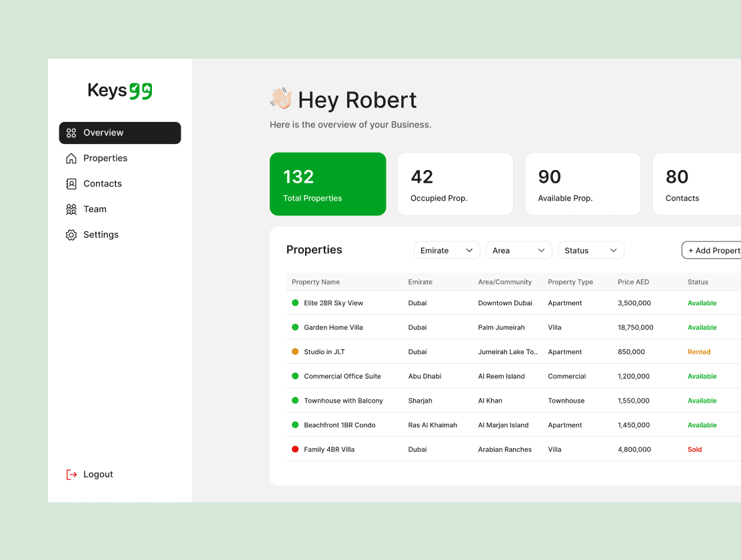
Task: Click the price 18,750,000
Action: pyautogui.click(x=636, y=327)
